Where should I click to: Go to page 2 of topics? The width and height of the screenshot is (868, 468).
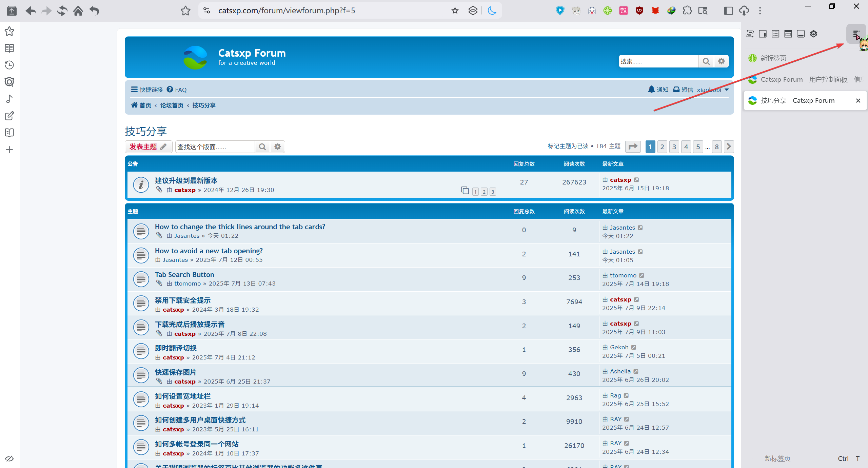point(662,147)
